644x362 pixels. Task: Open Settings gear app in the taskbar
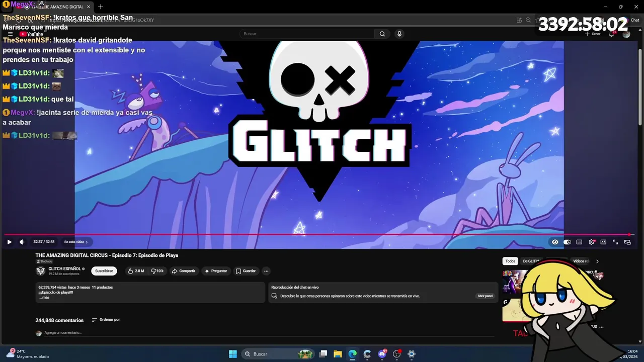[x=411, y=354]
